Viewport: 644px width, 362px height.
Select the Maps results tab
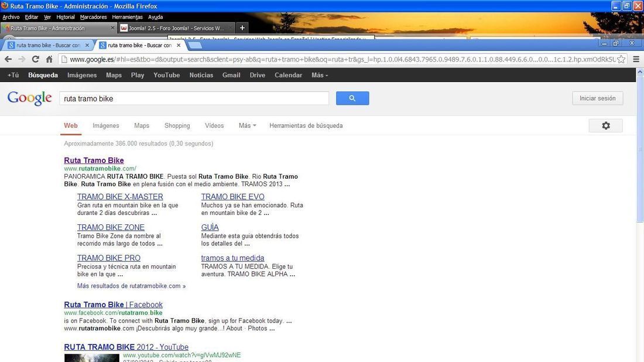[x=142, y=126]
